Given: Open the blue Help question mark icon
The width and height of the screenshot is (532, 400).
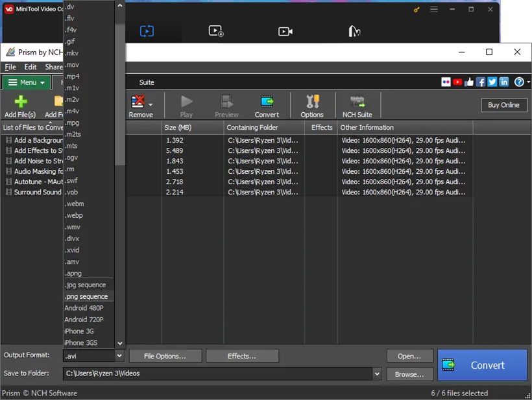Looking at the screenshot, I should [x=519, y=82].
